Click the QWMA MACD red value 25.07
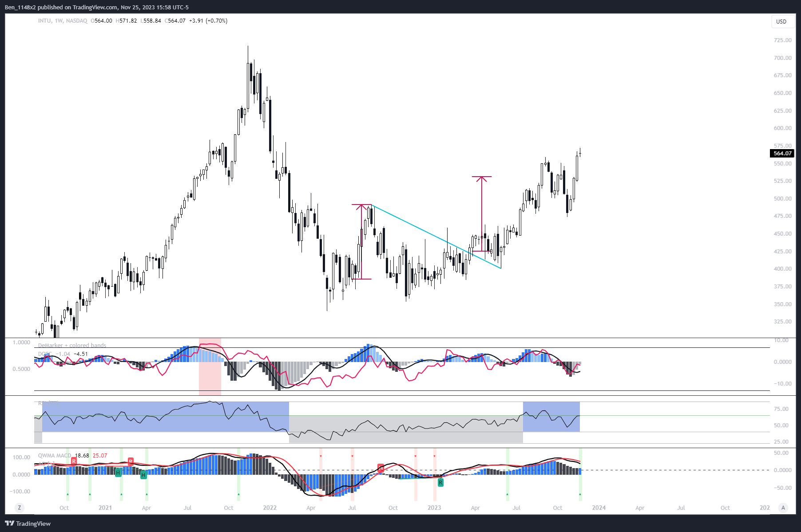The height and width of the screenshot is (532, 801). [100, 456]
